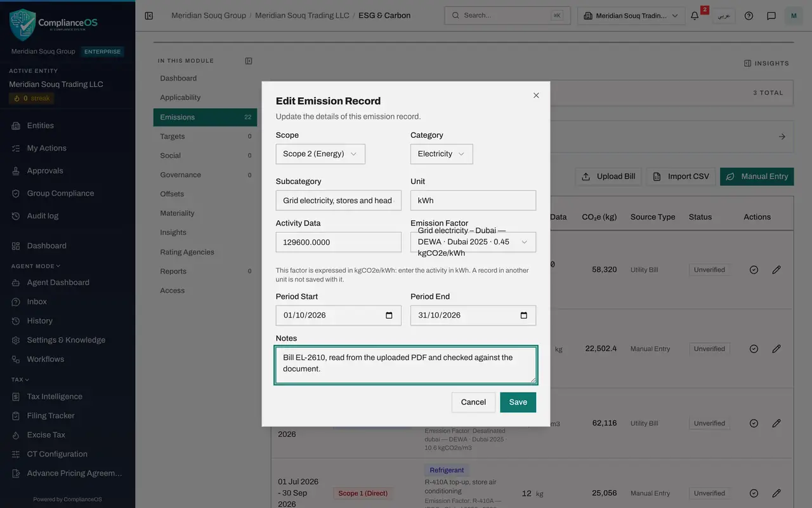The width and height of the screenshot is (812, 508).
Task: Click the Subcategory field
Action: click(339, 201)
